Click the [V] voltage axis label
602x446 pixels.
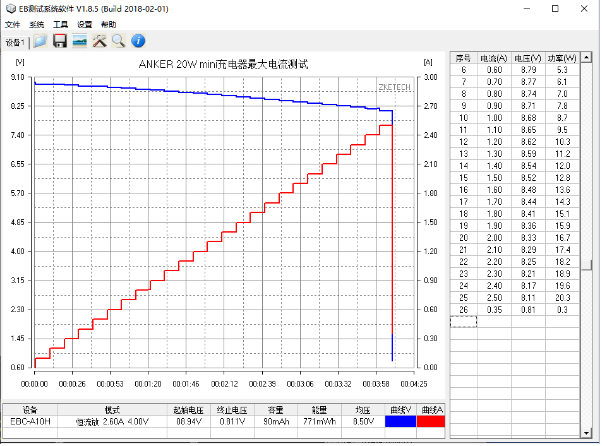tap(20, 62)
